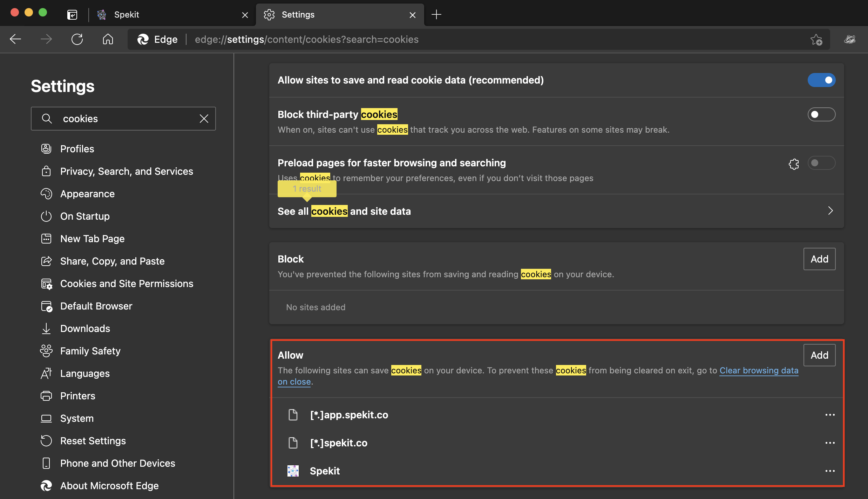Click the Spekit favicon in the Allow list
This screenshot has height=499, width=868.
point(293,471)
